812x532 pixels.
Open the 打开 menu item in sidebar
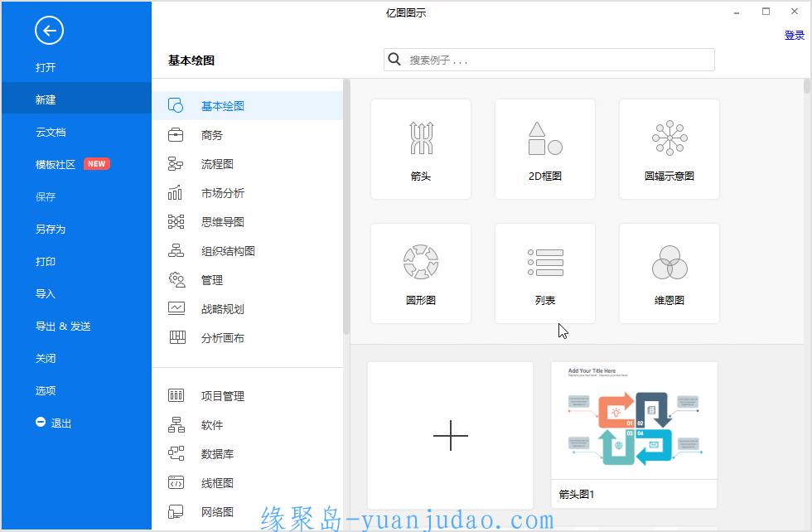pyautogui.click(x=46, y=68)
